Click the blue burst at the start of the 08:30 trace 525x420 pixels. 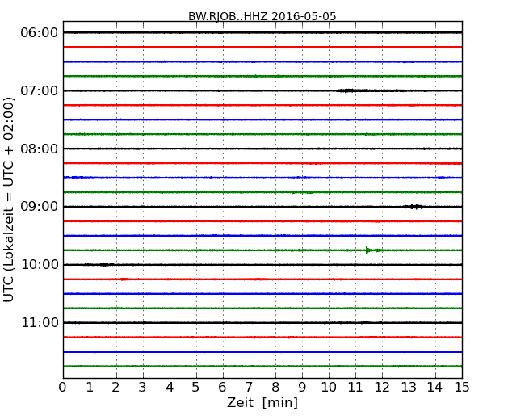[77, 178]
